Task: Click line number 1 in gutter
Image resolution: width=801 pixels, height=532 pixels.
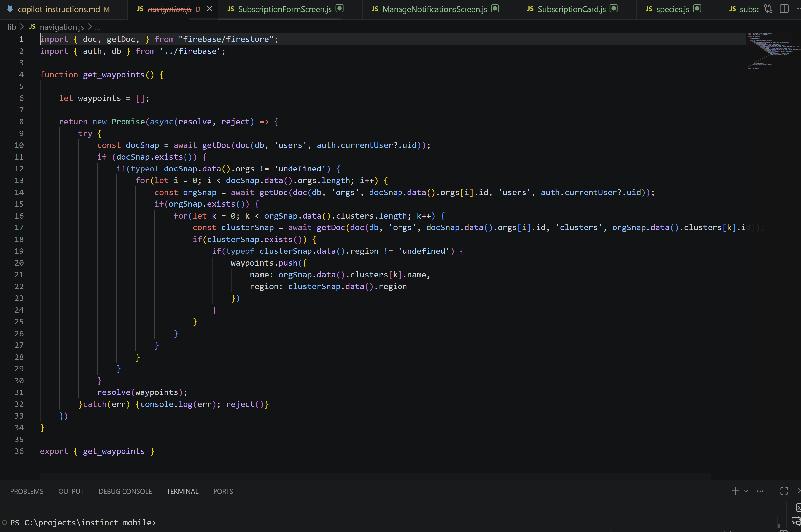Action: (x=21, y=39)
